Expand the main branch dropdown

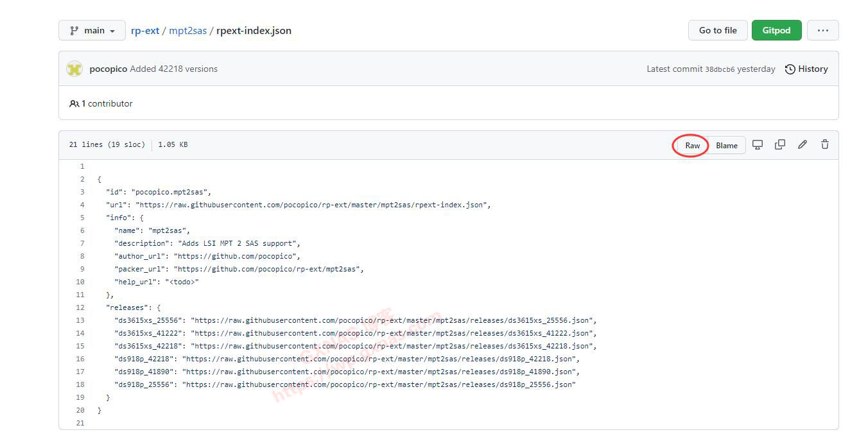(92, 30)
